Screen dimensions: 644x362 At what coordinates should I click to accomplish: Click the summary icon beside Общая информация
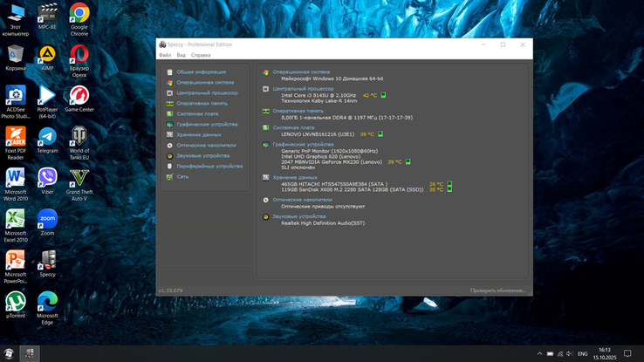click(x=169, y=72)
